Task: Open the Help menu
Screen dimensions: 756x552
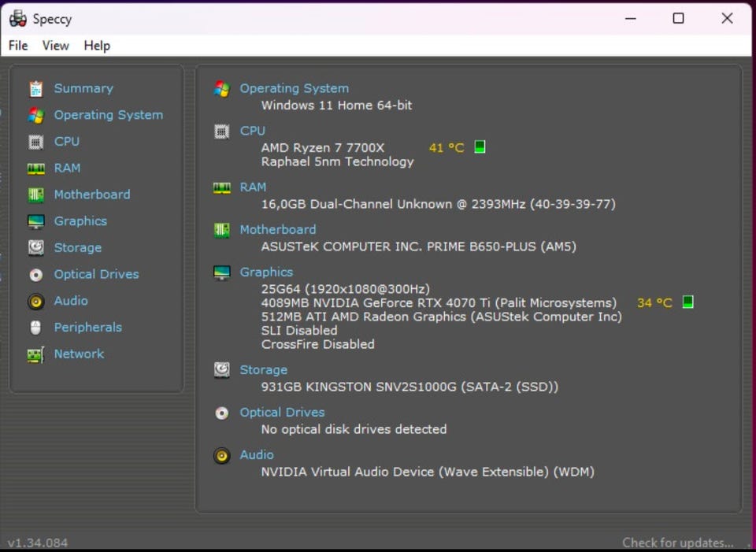Action: tap(97, 46)
